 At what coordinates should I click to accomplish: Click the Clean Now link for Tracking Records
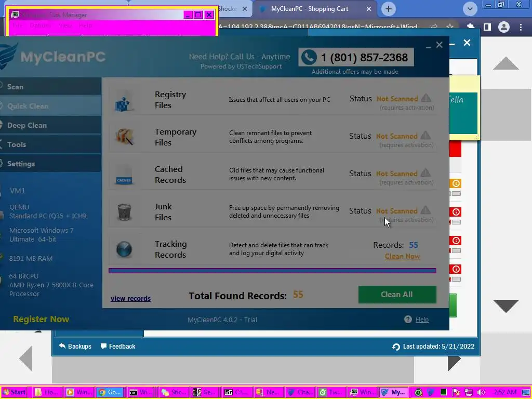pos(403,256)
